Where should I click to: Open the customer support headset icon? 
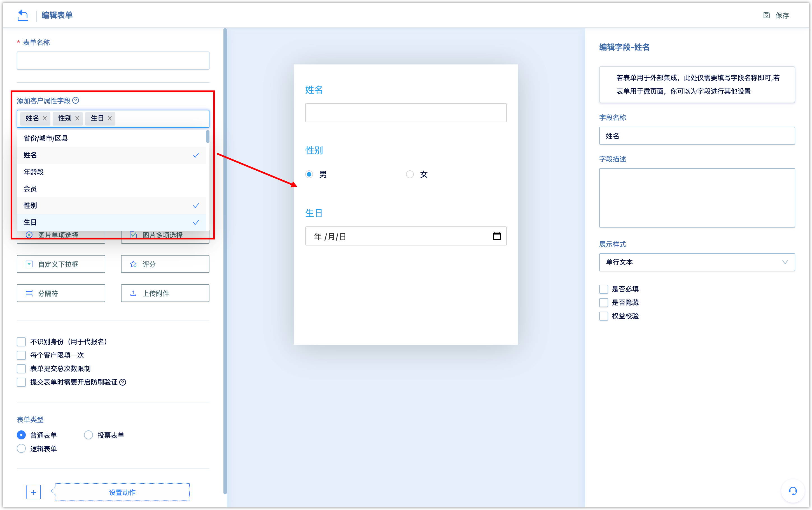(x=793, y=491)
